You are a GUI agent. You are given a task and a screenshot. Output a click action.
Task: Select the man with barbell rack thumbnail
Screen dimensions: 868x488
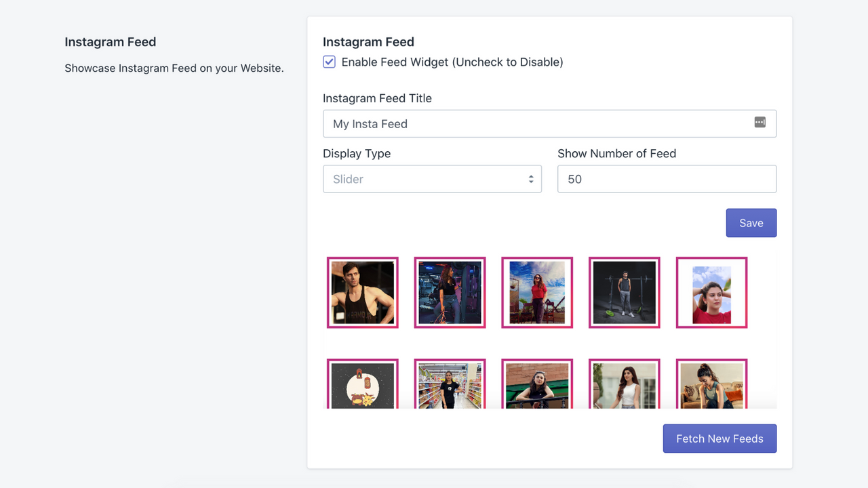[x=625, y=293]
